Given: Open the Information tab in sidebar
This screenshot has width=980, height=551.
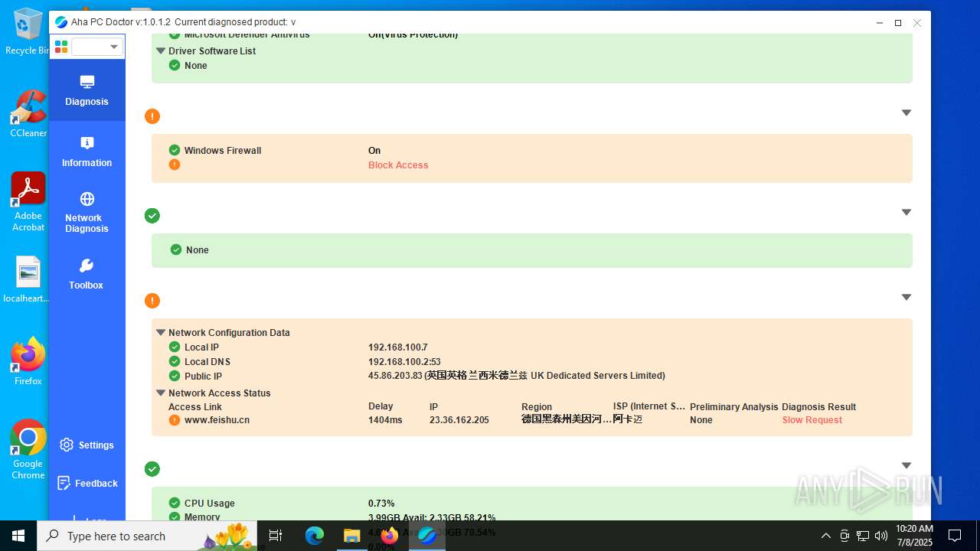Looking at the screenshot, I should 87,152.
